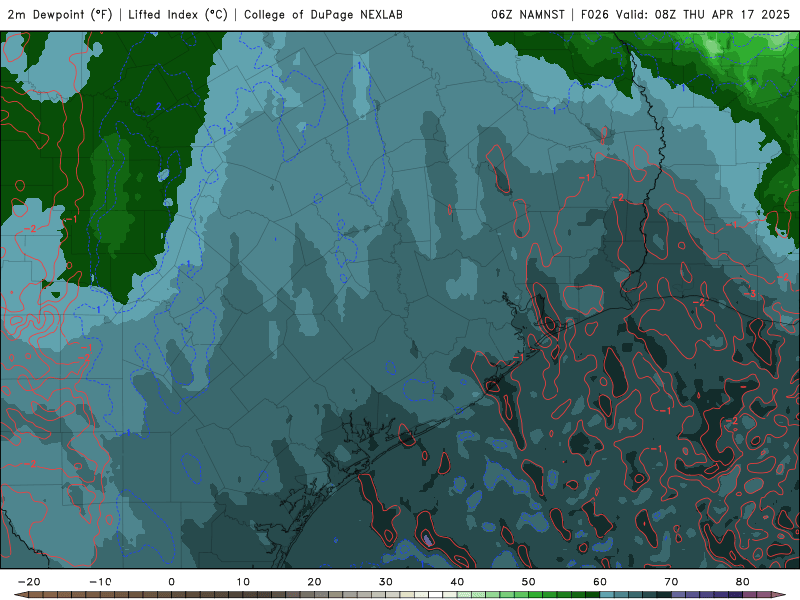Click the "2m Dewpoint (°F)" title text
The width and height of the screenshot is (800, 600).
[60, 14]
